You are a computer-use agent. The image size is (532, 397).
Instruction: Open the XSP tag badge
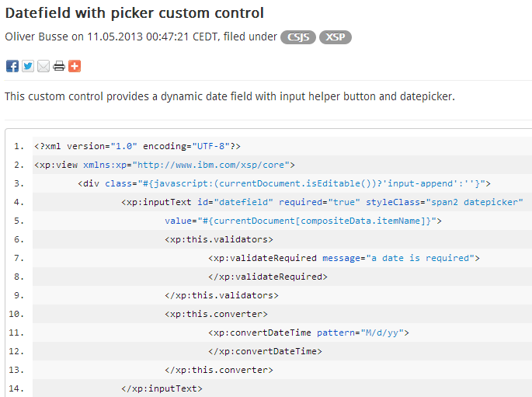(x=336, y=37)
